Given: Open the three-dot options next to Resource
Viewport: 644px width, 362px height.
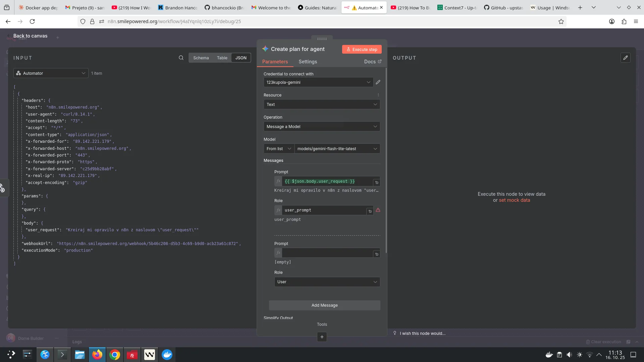Looking at the screenshot, I should coord(378,95).
